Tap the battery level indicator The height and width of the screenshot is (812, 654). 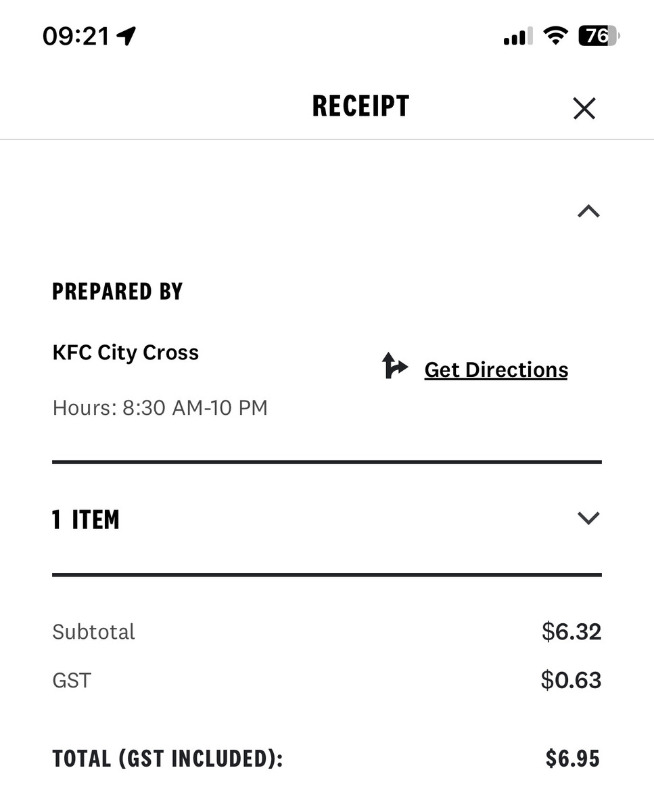pyautogui.click(x=599, y=36)
